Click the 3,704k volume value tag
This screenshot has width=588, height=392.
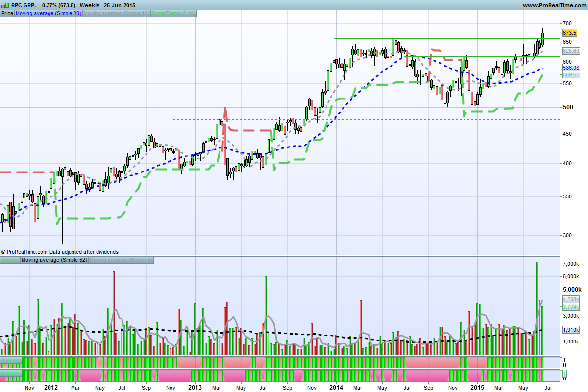[x=571, y=306]
